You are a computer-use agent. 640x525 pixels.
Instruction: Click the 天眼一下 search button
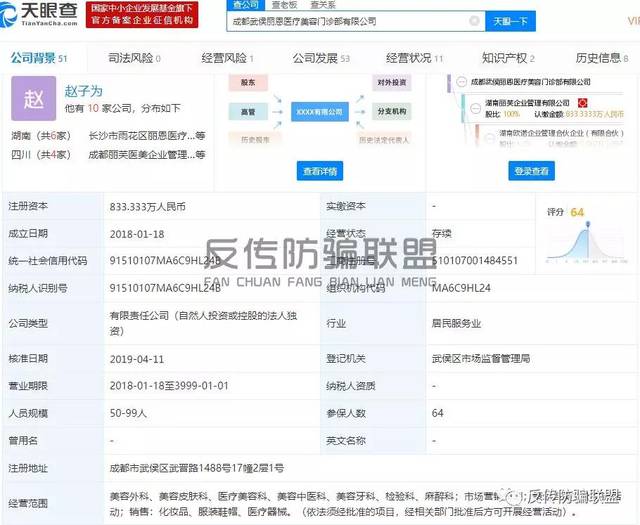[510, 21]
